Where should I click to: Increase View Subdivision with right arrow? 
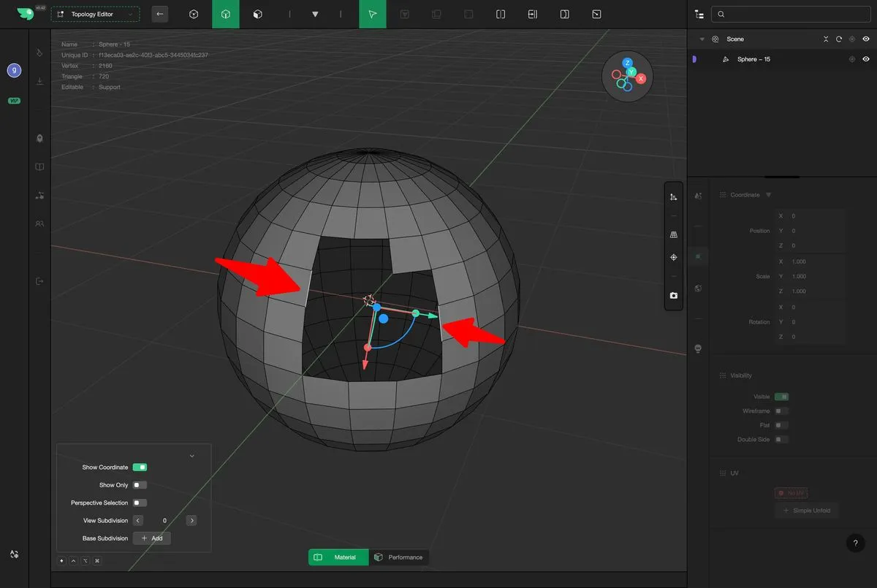(191, 521)
